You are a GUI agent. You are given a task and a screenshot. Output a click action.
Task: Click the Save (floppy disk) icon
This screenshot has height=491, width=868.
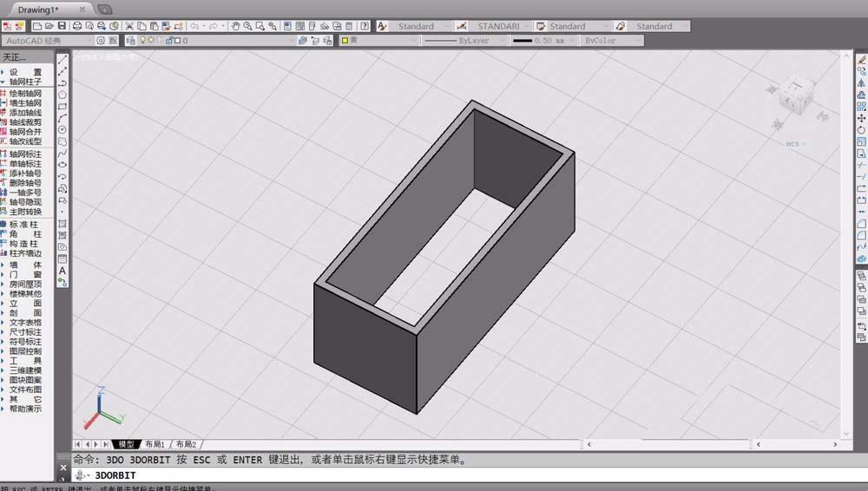62,26
